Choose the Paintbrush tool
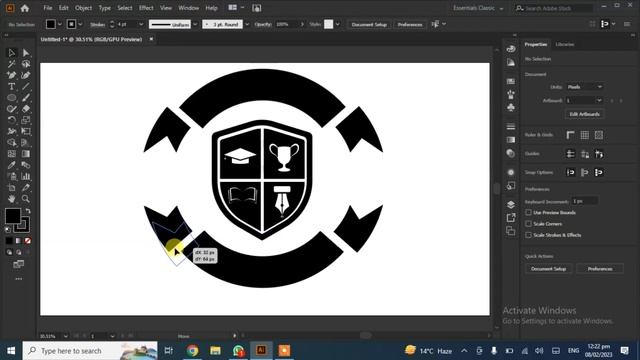Screen dimensions: 640x360 [x=26, y=98]
